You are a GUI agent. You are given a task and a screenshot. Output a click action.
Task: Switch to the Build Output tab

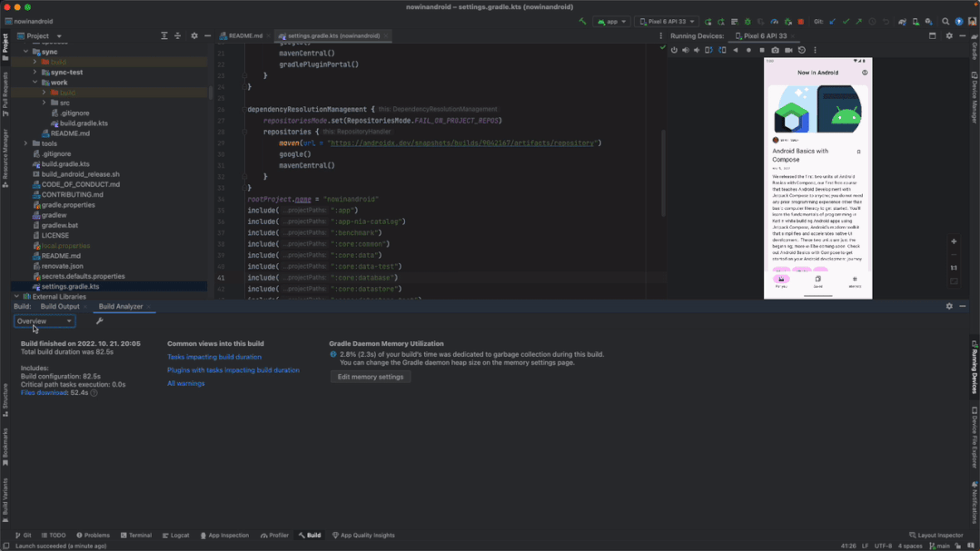click(x=60, y=306)
